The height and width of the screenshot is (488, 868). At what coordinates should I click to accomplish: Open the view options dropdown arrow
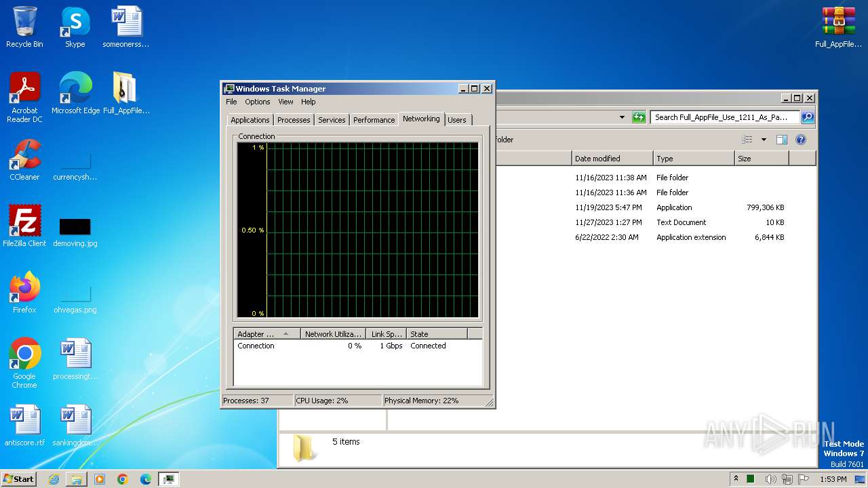click(x=764, y=140)
